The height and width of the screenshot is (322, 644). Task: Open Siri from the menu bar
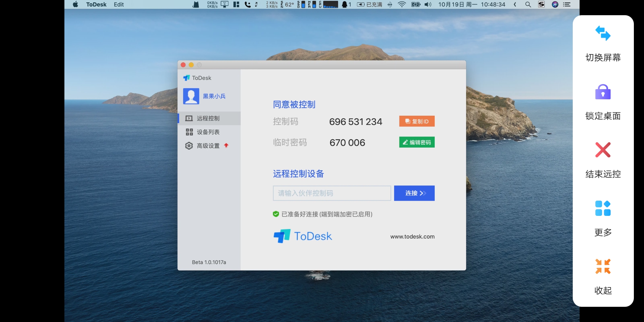555,4
